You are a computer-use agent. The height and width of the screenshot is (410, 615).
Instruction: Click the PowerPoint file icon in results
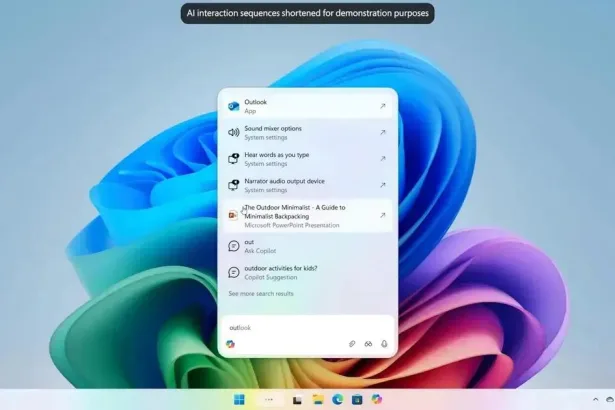pos(233,215)
